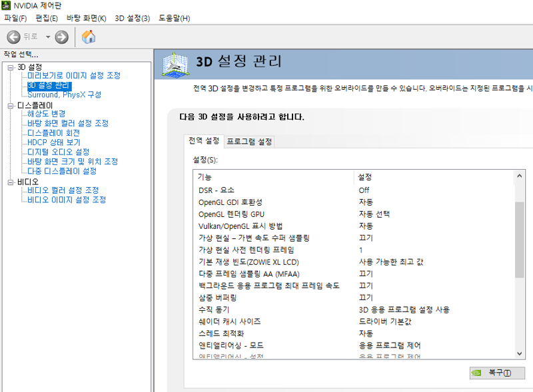Select 가상 현실 – 가변 속도 수퍼 샘플링 row
This screenshot has height=392, width=533.
(x=354, y=238)
